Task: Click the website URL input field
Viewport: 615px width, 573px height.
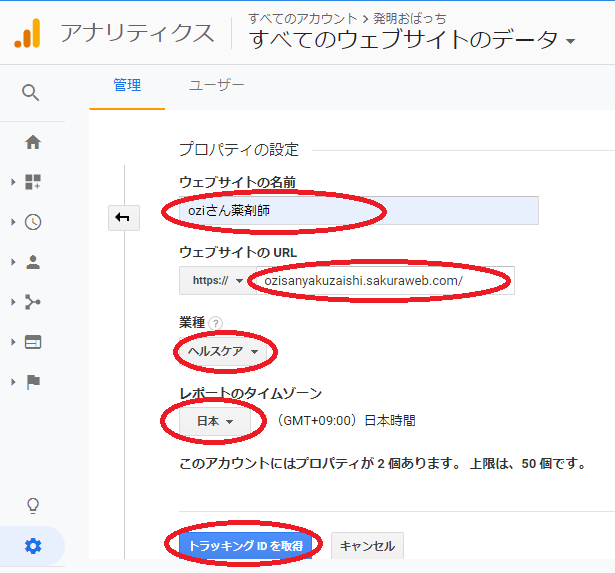Action: coord(380,281)
